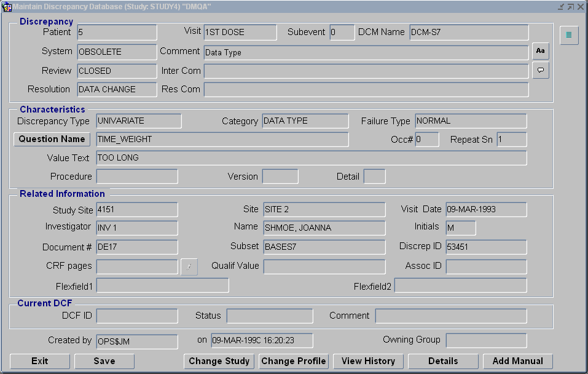588x374 pixels.
Task: Click the edit icon beside CRF pages
Action: (189, 267)
